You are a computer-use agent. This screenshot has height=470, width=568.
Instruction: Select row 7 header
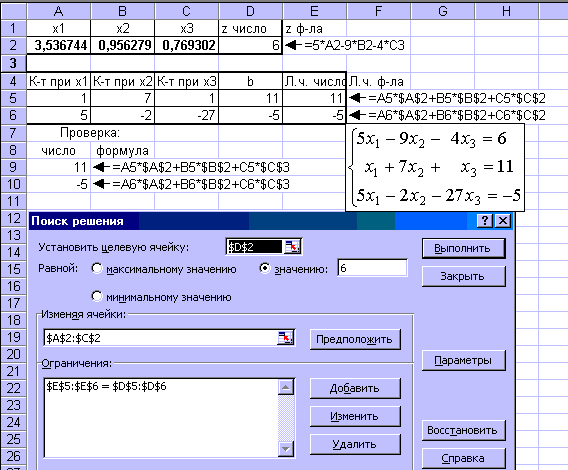pos(13,133)
